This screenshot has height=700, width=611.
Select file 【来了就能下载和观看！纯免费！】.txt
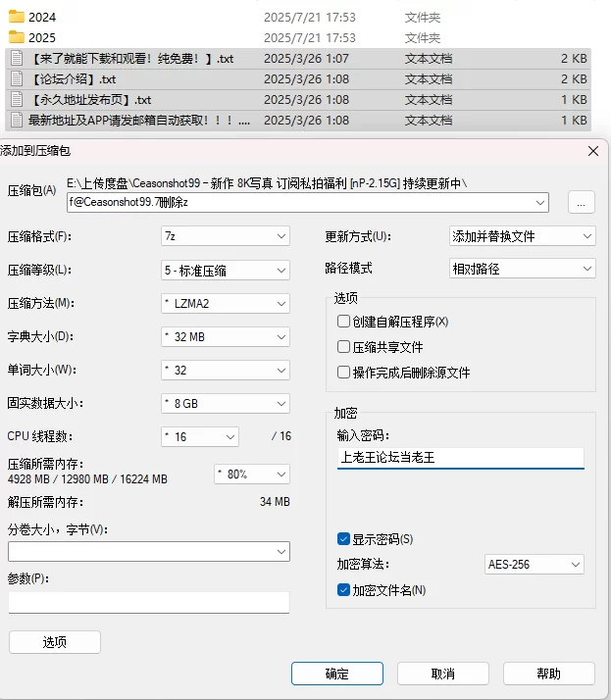tap(130, 59)
